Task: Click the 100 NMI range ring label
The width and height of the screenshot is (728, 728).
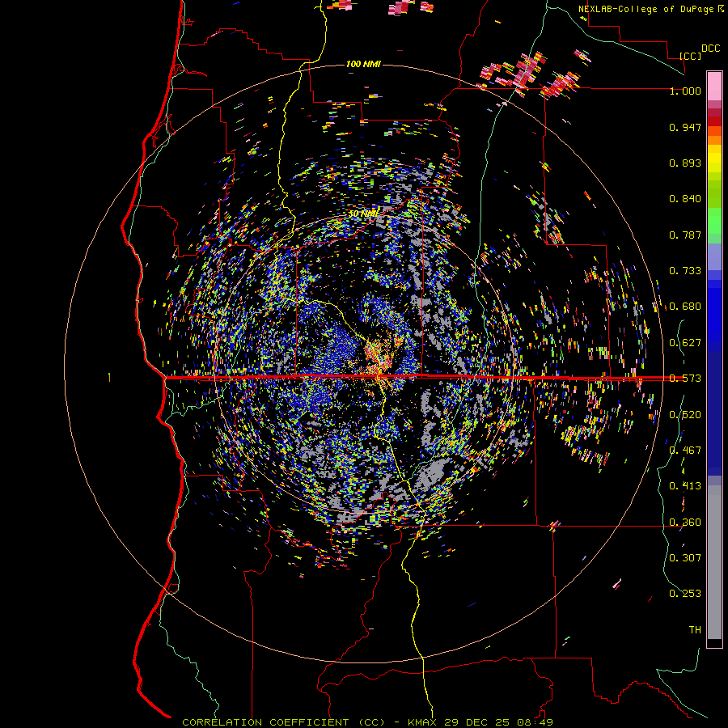Action: tap(363, 64)
